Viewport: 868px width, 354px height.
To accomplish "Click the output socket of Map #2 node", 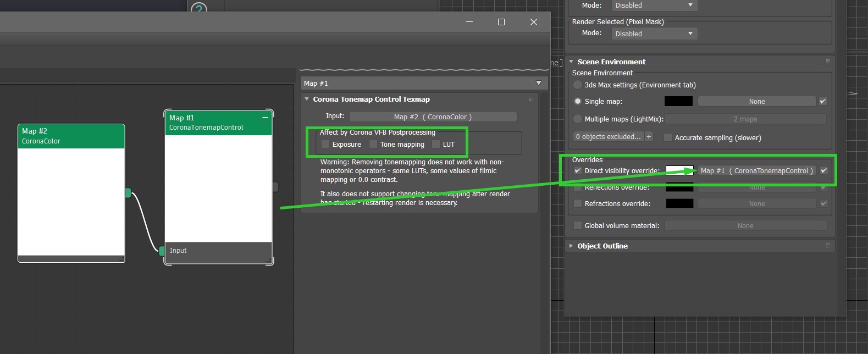I will (x=128, y=193).
